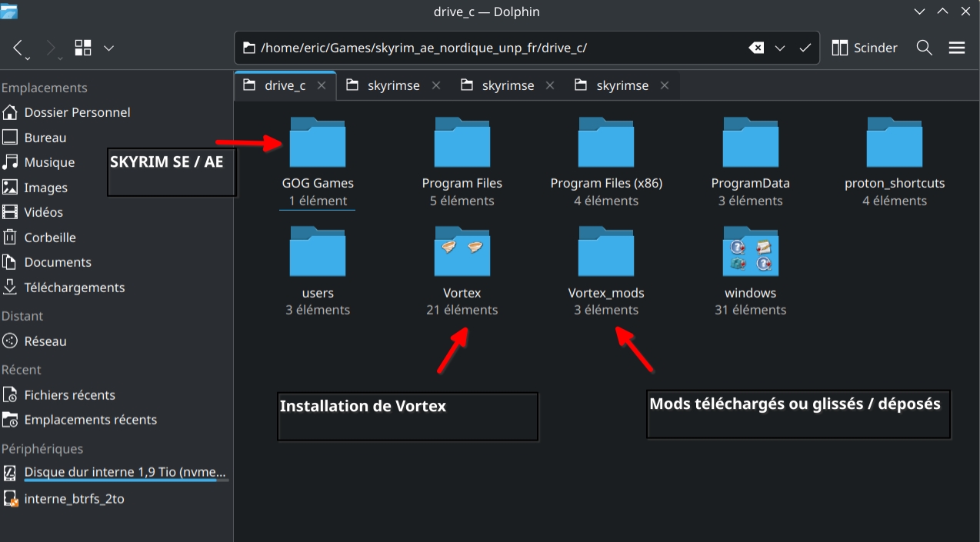This screenshot has height=542, width=980.
Task: Click the Scinder split view button
Action: tap(865, 48)
